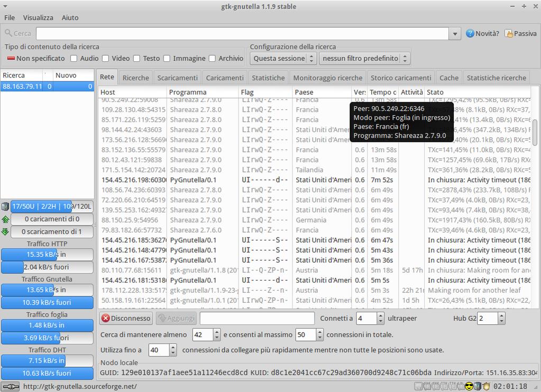Click the Passiva search button

[x=520, y=33]
